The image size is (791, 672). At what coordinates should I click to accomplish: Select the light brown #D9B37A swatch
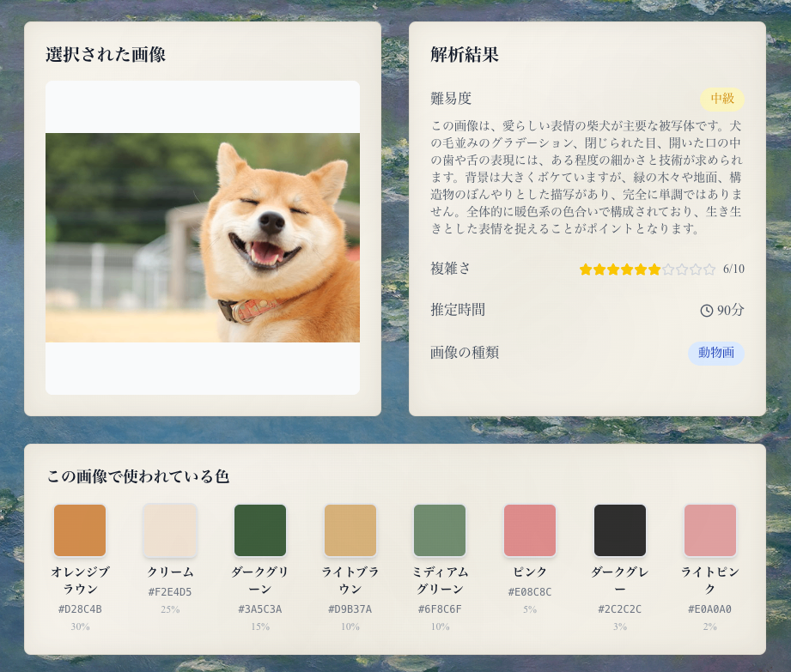tap(350, 530)
